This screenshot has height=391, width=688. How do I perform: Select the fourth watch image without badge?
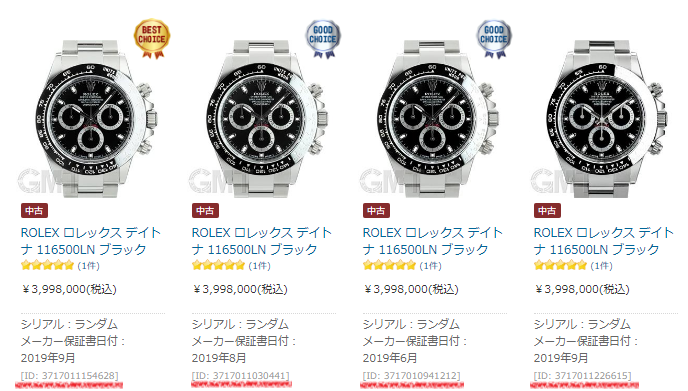pos(605,118)
